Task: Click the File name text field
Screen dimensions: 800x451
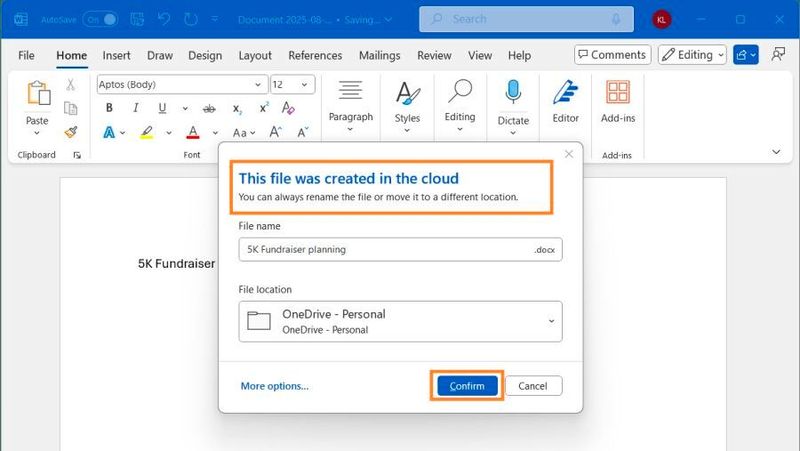Action: click(x=385, y=249)
